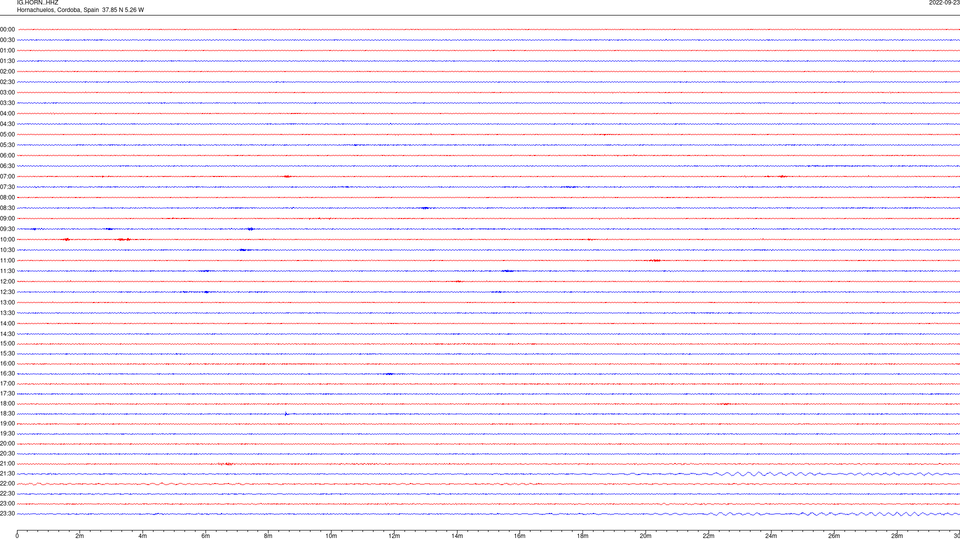Click the 18m axis tick label
The width and height of the screenshot is (960, 540).
coord(583,536)
